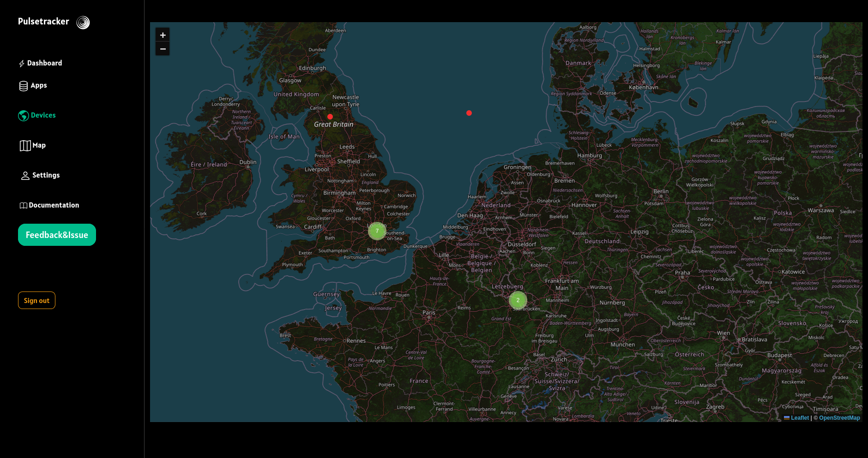Open the London cluster marker showing 7
868x458 pixels.
(x=377, y=231)
